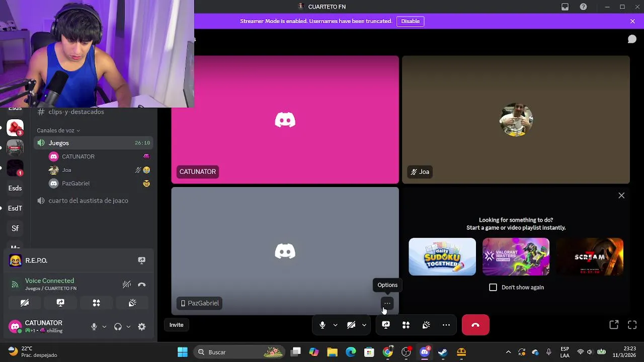Show hidden system tray icons
Viewport: 644px width, 362px height.
click(x=508, y=352)
